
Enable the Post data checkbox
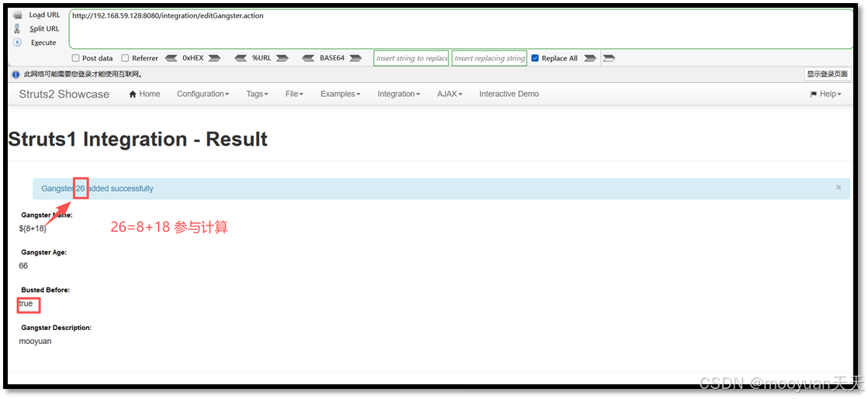76,58
